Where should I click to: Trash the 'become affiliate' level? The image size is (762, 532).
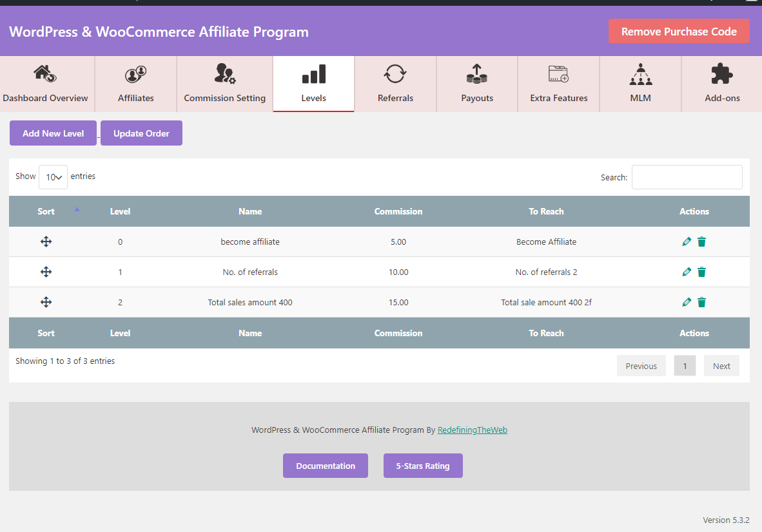coord(702,242)
